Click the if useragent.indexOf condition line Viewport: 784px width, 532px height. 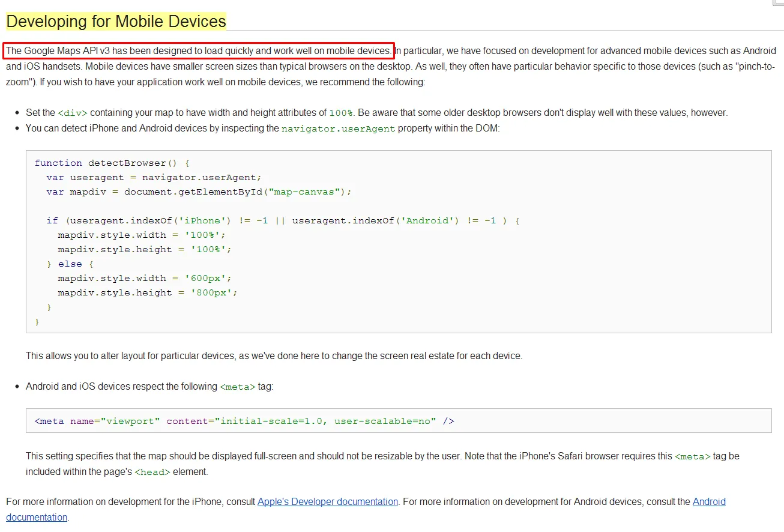(x=283, y=220)
